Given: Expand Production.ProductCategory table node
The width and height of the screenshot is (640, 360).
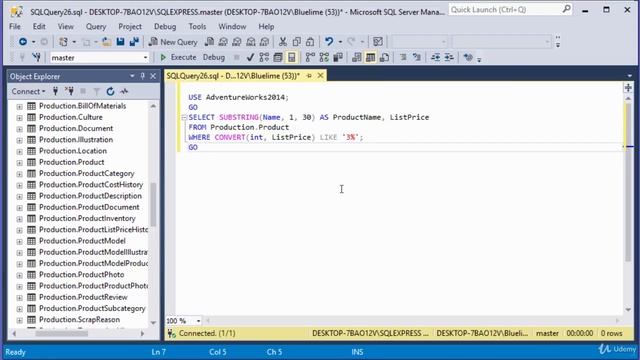Looking at the screenshot, I should point(19,174).
